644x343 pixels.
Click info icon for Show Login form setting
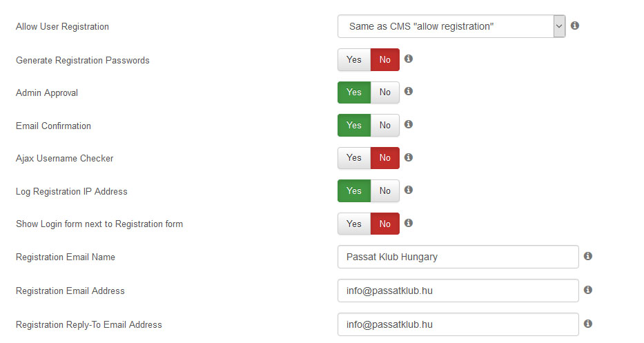408,223
